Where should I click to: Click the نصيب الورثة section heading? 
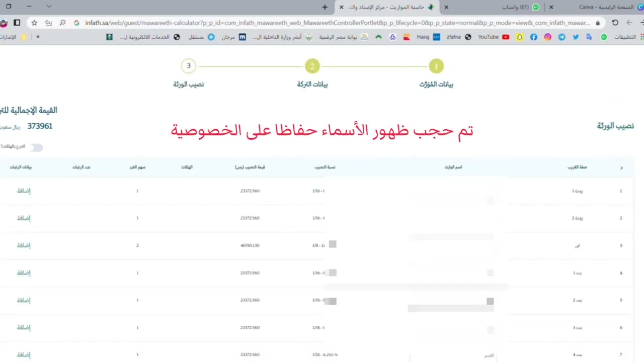(615, 126)
